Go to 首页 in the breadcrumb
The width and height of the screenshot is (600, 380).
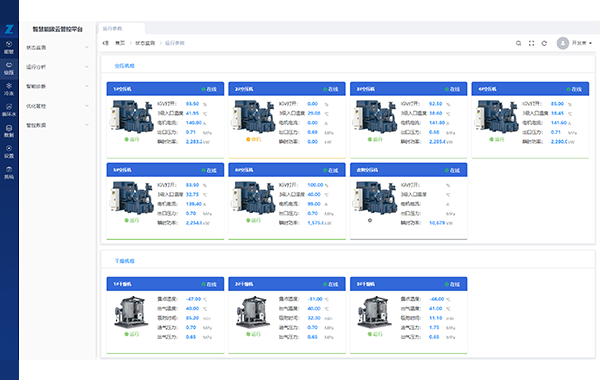click(x=120, y=43)
